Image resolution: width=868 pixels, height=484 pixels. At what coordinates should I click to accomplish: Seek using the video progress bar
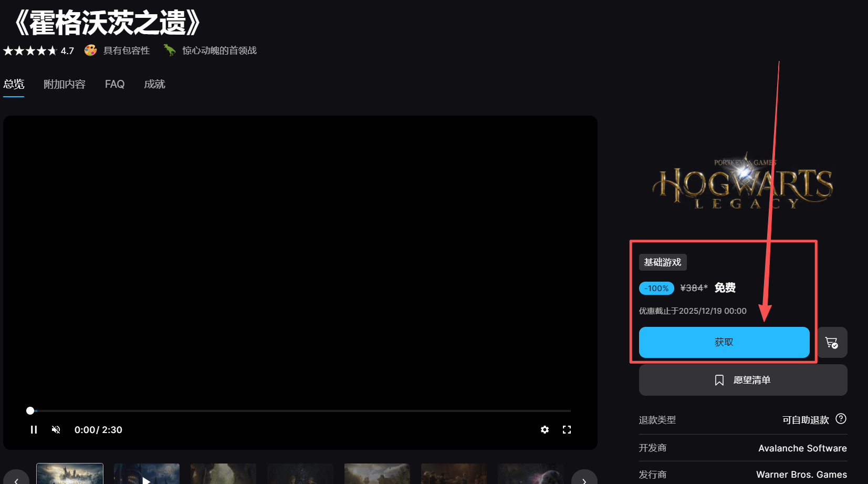299,410
